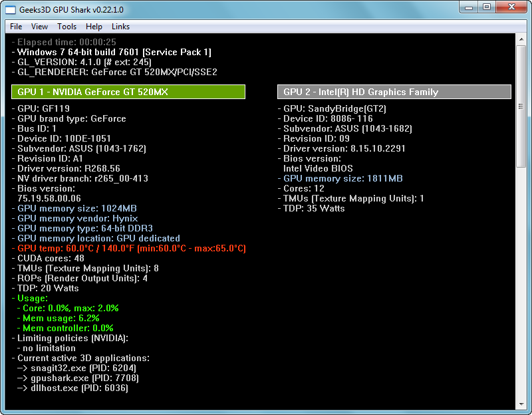Open the Links menu

[120, 27]
